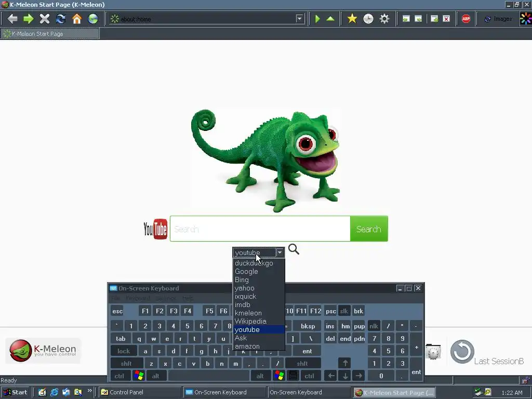Toggle the lock key on On-Screen Keyboard
The image size is (532, 399).
(x=124, y=351)
